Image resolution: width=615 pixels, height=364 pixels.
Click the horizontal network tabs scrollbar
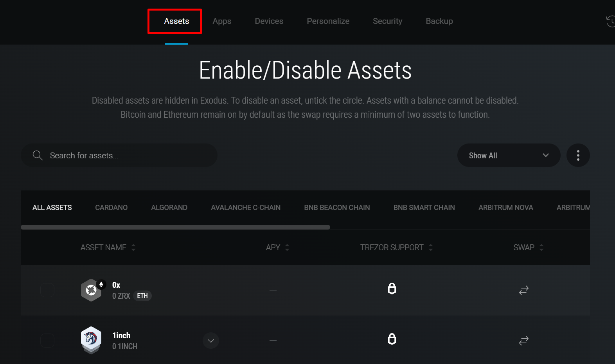point(175,227)
